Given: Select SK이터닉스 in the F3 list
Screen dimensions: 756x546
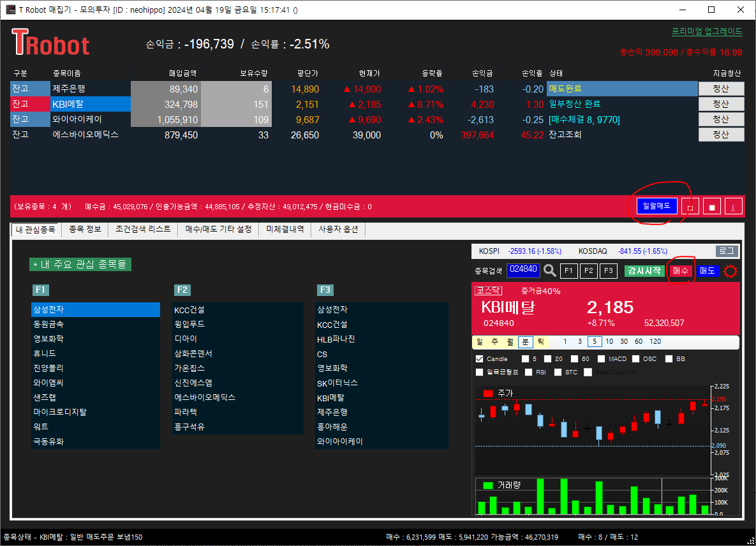Looking at the screenshot, I should [x=382, y=383].
